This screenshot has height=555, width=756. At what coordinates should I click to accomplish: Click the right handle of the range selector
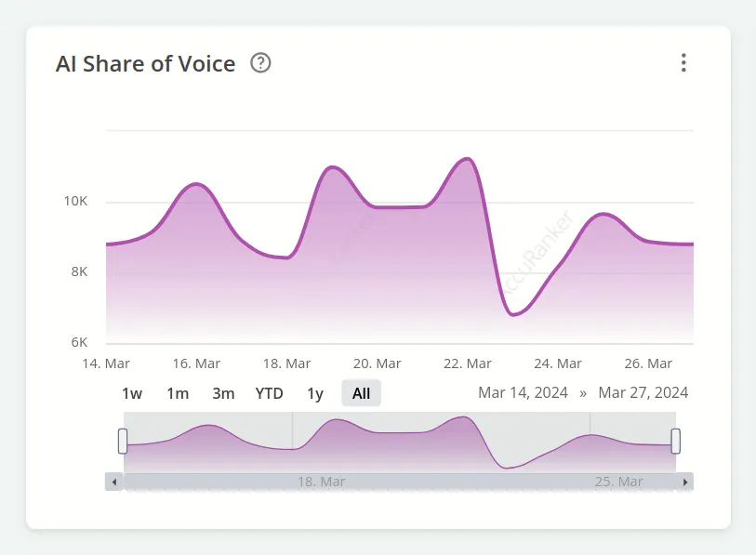[676, 442]
